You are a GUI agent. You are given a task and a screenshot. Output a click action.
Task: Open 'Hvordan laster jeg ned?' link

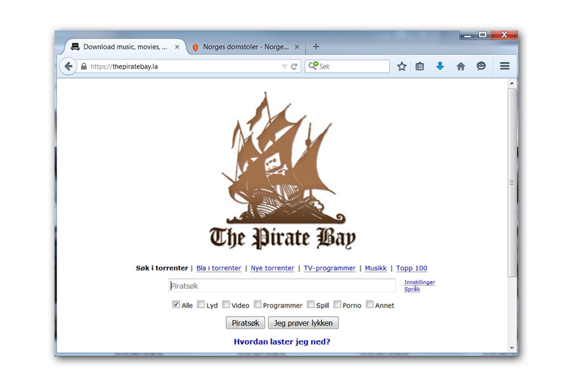pyautogui.click(x=282, y=342)
